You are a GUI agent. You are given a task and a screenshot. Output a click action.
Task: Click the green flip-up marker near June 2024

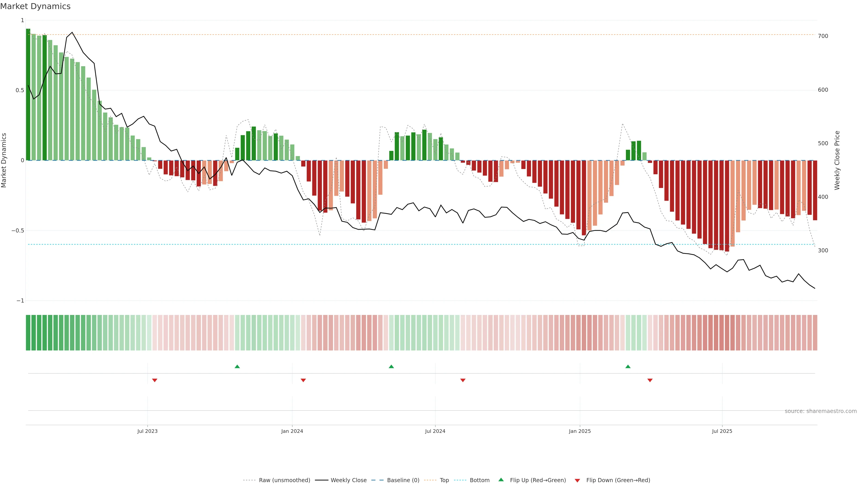pyautogui.click(x=391, y=366)
